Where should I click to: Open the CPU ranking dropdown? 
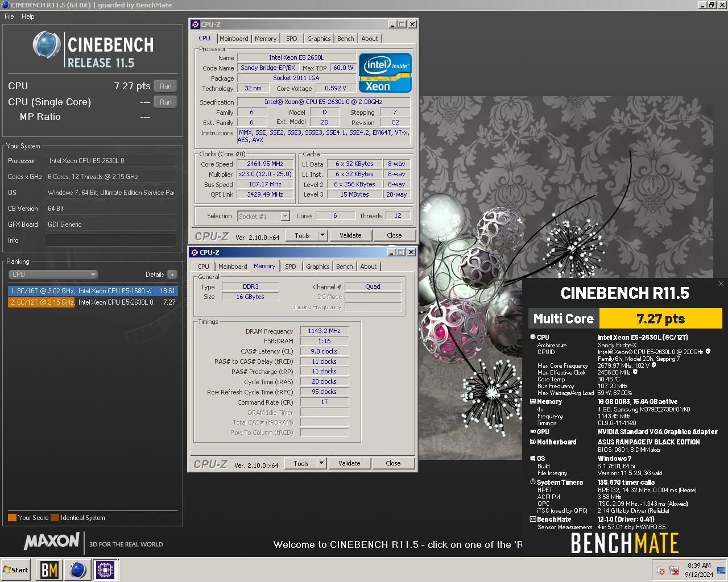coord(53,275)
